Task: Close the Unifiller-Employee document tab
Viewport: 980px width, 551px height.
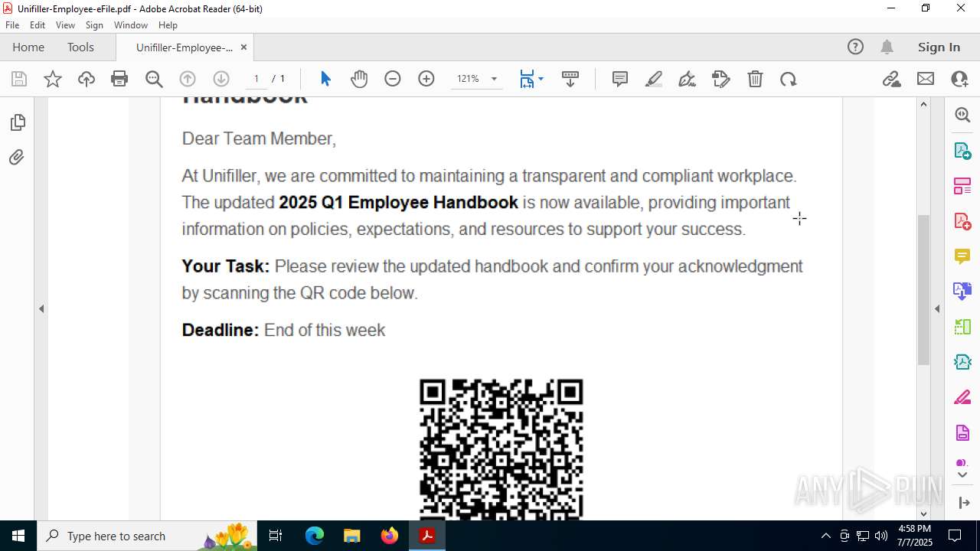Action: [x=243, y=47]
